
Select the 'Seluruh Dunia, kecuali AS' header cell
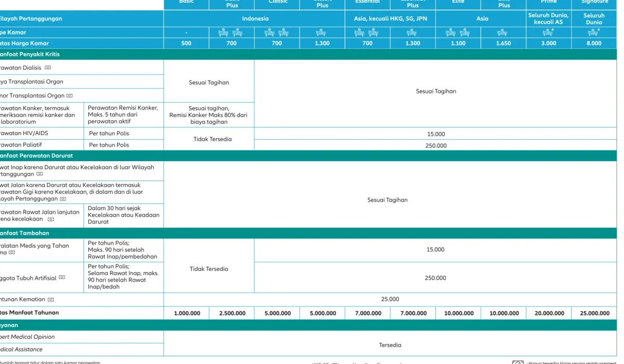pos(548,18)
